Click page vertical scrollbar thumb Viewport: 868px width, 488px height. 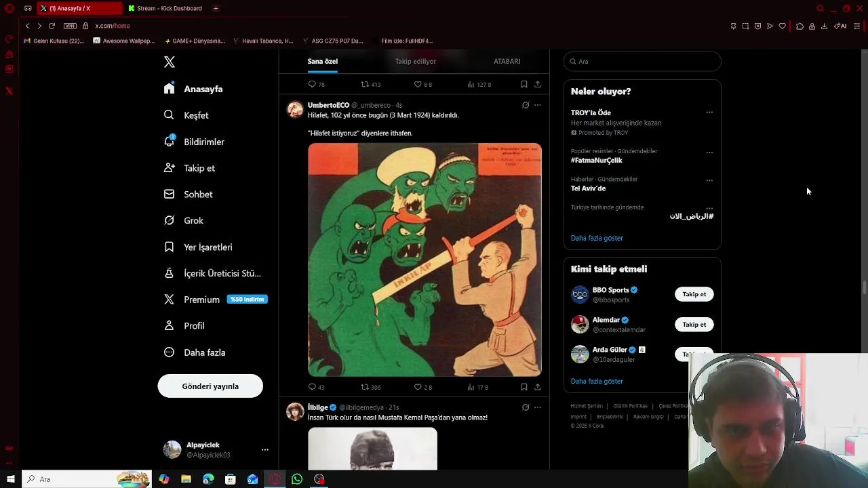[864, 288]
